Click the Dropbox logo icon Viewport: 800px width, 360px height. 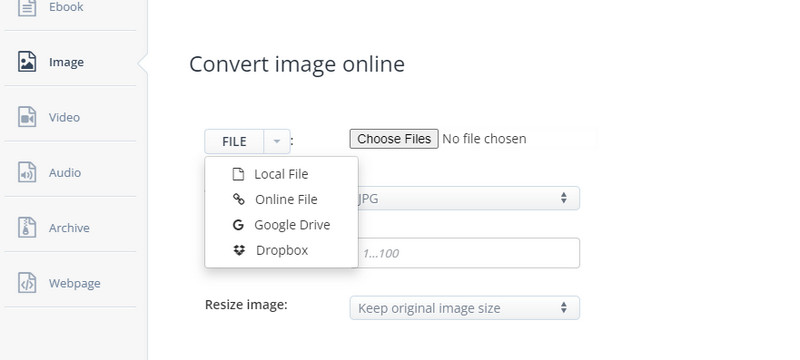[x=239, y=250]
